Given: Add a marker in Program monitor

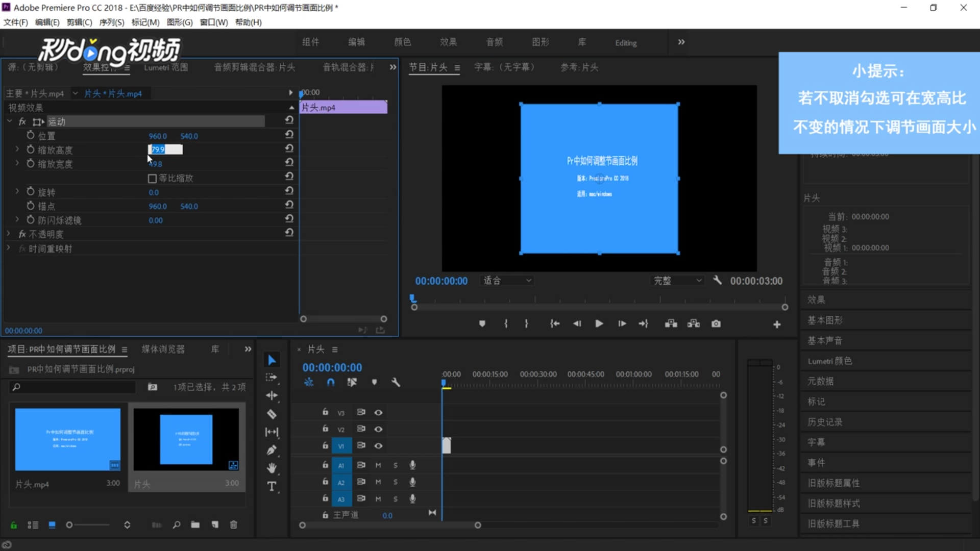Looking at the screenshot, I should coord(482,324).
